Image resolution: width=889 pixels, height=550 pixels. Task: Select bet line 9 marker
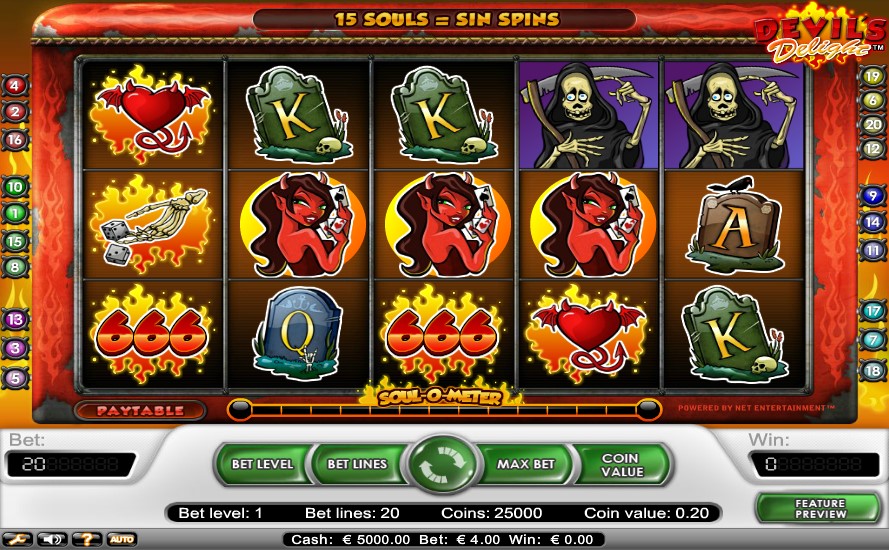point(872,196)
